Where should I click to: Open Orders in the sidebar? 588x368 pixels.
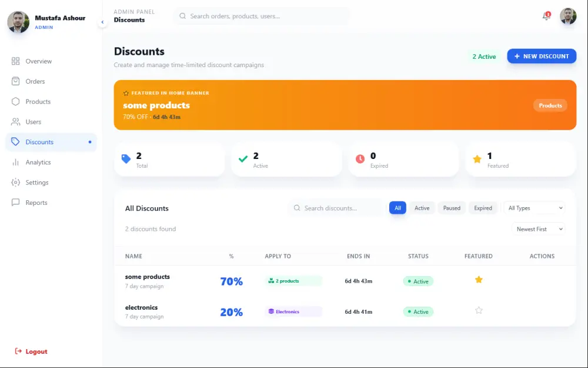coord(51,81)
